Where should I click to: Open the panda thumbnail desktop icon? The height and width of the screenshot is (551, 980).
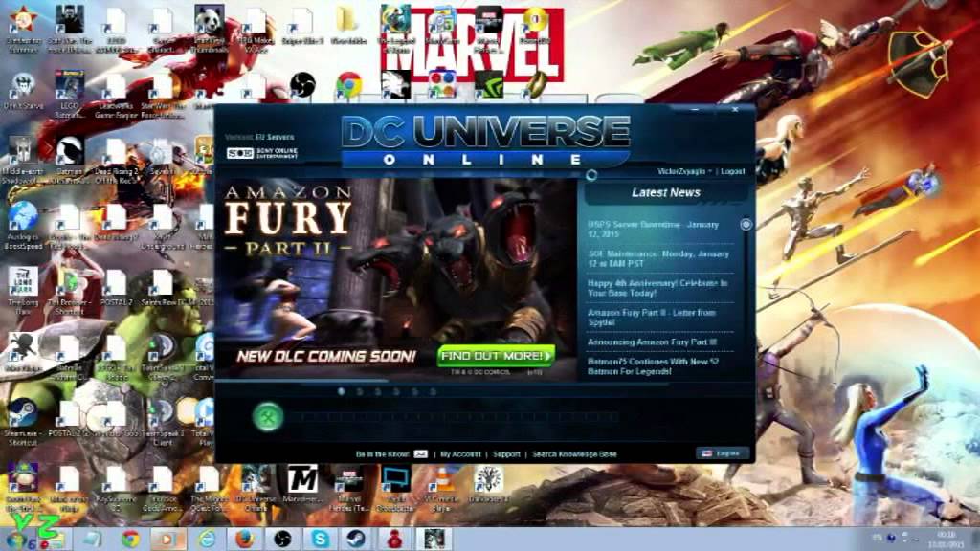[x=209, y=28]
